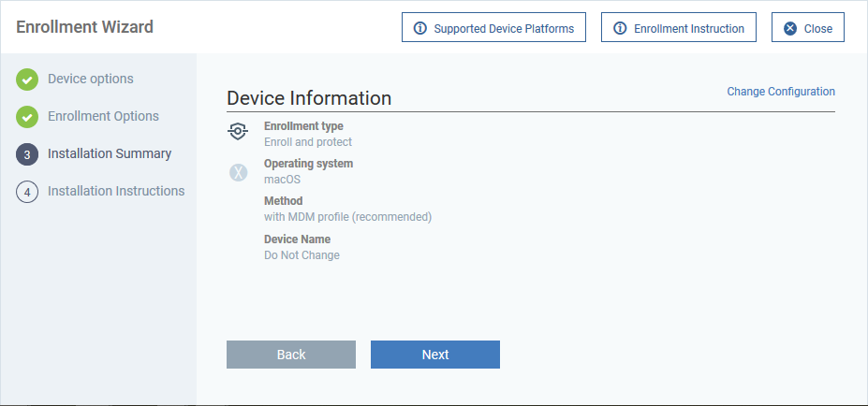Jump to Installation Instructions step
Viewport: 868px width, 406px height.
click(x=116, y=191)
